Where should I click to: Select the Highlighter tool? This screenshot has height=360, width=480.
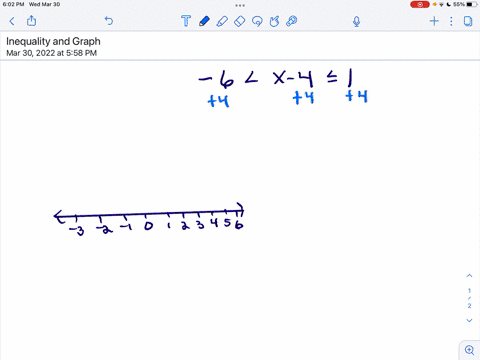[x=222, y=21]
